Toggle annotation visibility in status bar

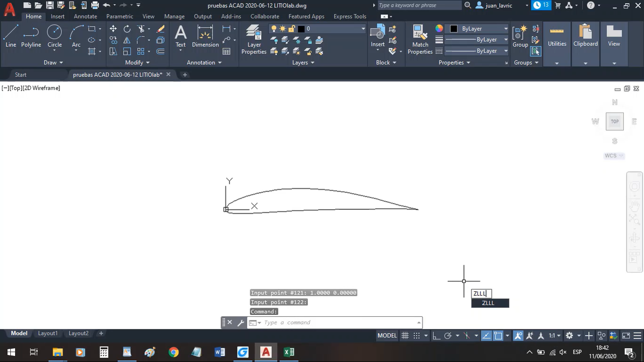click(x=518, y=336)
